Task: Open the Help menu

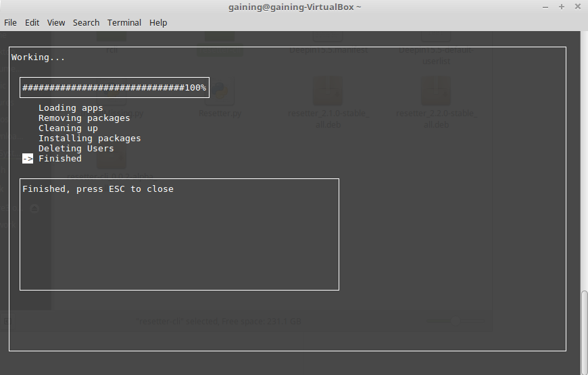Action: (x=158, y=22)
